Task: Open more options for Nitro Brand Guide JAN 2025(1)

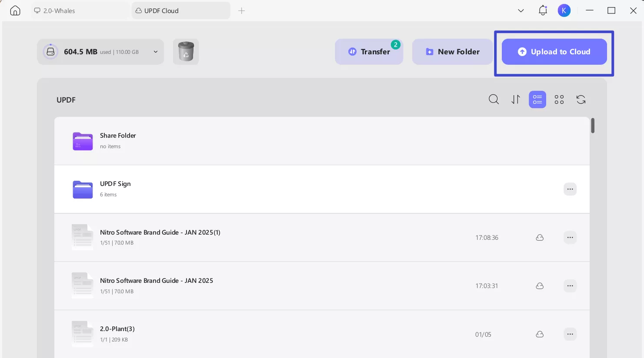Action: click(x=570, y=238)
